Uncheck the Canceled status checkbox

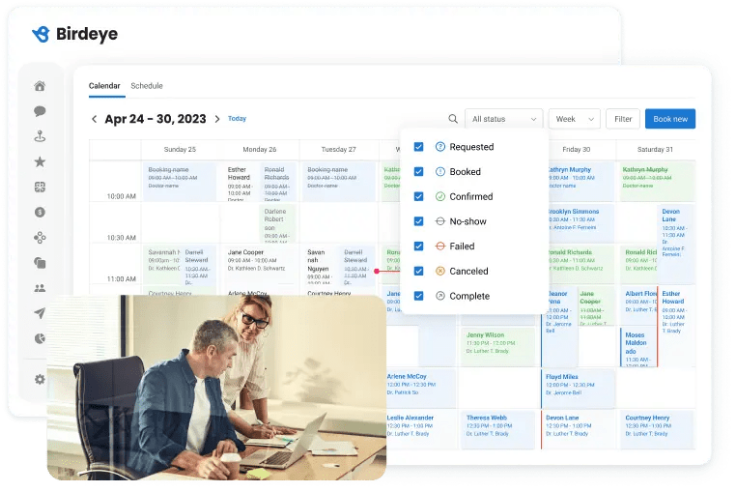(x=419, y=271)
